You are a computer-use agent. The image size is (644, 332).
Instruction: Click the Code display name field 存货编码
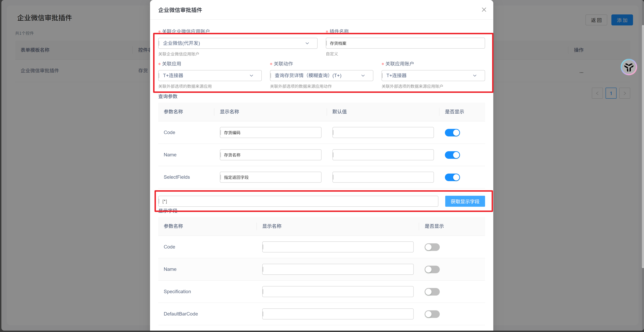(x=270, y=132)
